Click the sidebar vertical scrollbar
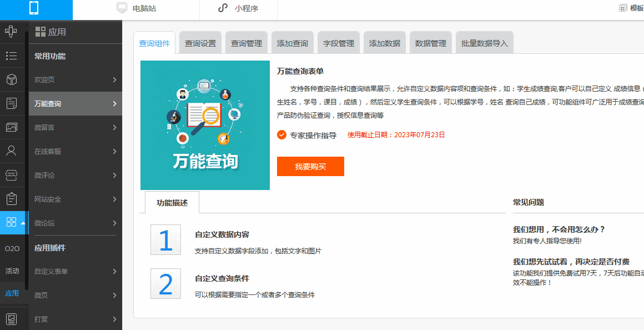Image resolution: width=644 pixels, height=330 pixels. [27, 160]
